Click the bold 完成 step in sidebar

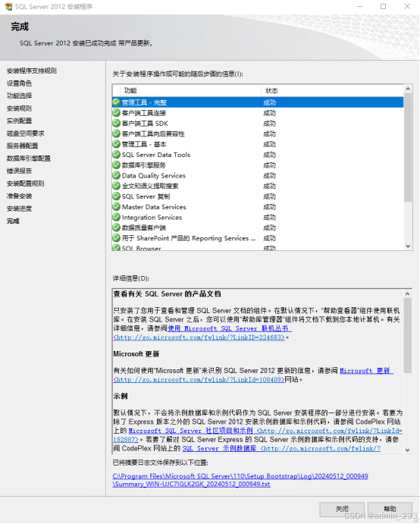[13, 221]
